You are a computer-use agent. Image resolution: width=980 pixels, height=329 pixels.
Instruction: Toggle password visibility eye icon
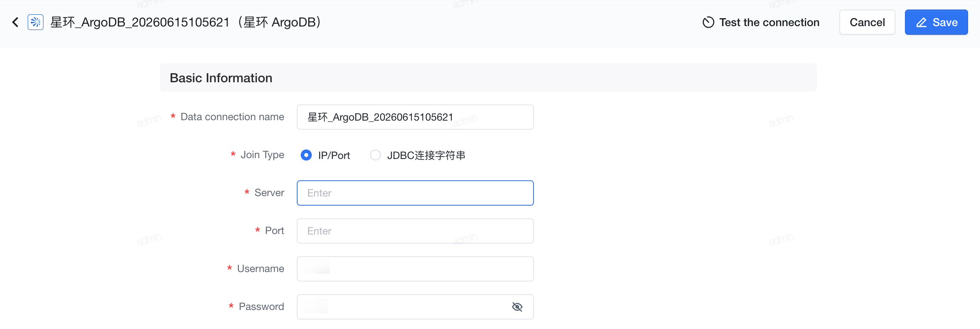coord(517,307)
